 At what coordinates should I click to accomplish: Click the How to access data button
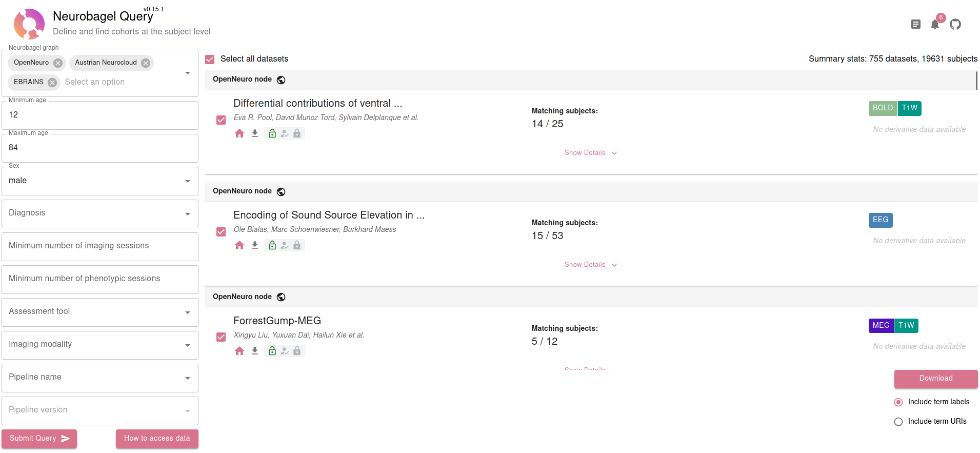(157, 439)
